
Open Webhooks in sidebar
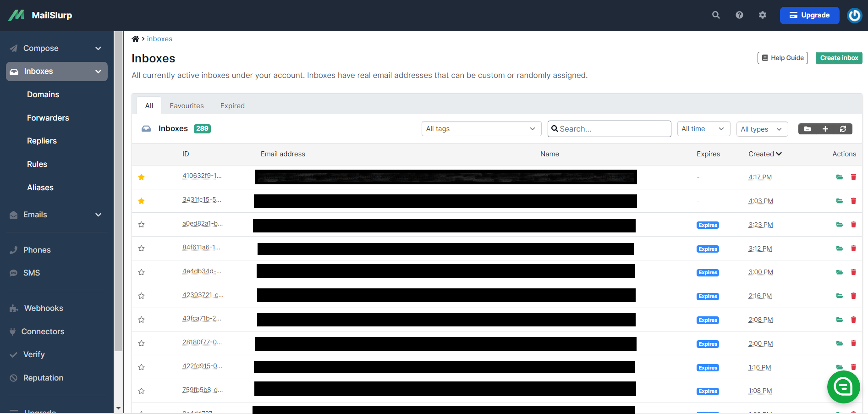point(44,308)
